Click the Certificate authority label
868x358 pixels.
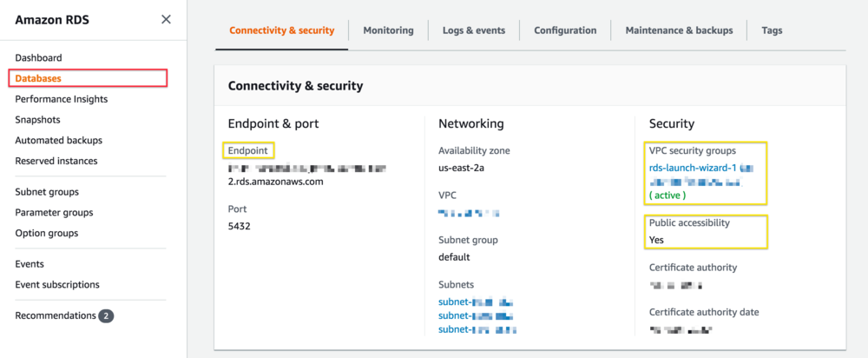(x=693, y=267)
